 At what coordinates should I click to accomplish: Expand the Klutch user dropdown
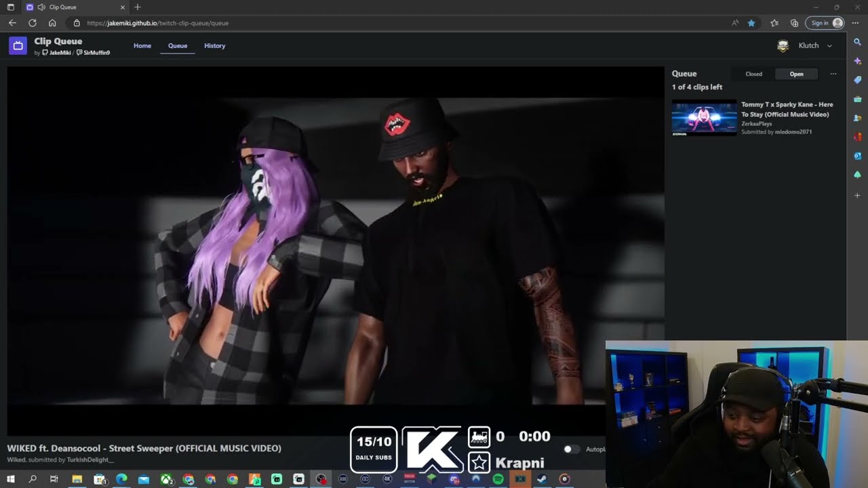tap(829, 45)
